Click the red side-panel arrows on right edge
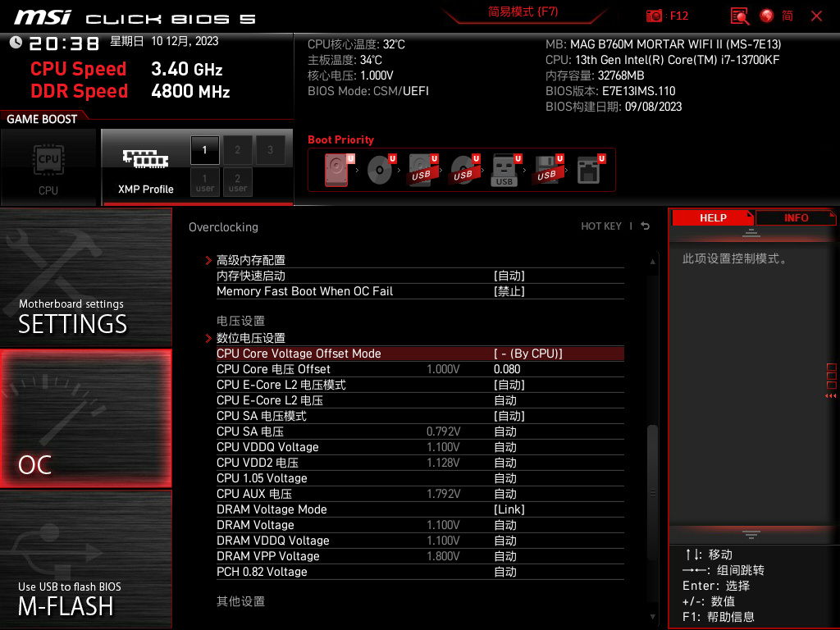The image size is (840, 630). (x=831, y=396)
